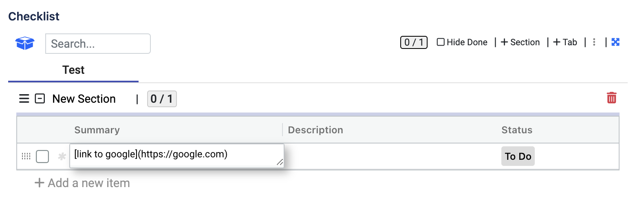644x203 pixels.
Task: Click the overall 0 / 1 progress badge
Action: (414, 42)
